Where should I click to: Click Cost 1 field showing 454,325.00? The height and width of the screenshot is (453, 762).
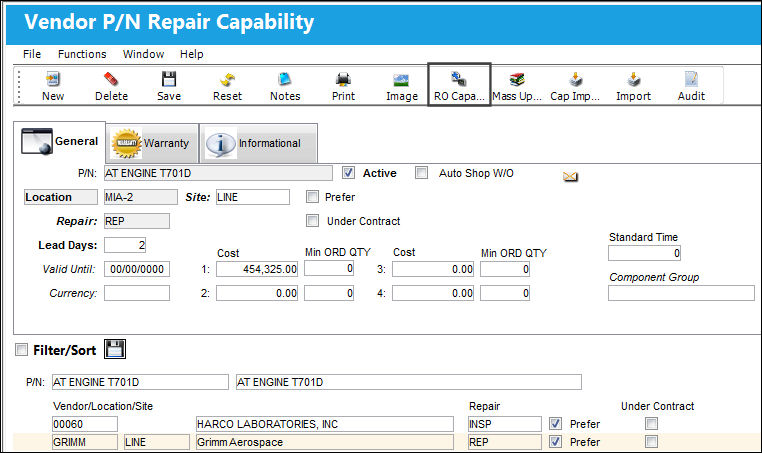pos(257,269)
